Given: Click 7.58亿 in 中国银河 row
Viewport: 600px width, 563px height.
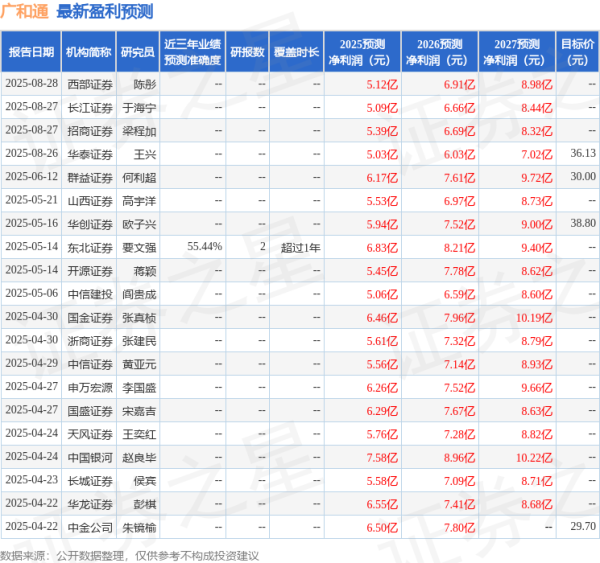Looking at the screenshot, I should click(382, 458).
